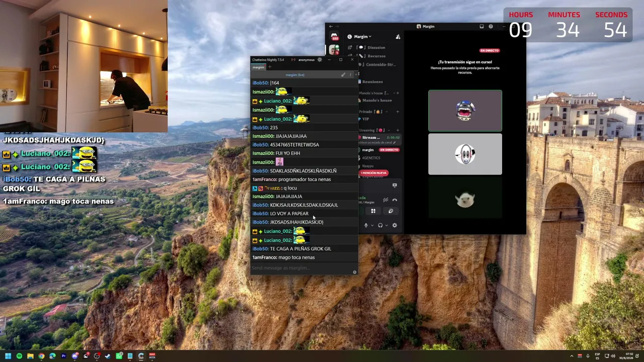The image size is (644, 362).
Task: Click user 4GENETICS in voice channel
Action: [371, 158]
